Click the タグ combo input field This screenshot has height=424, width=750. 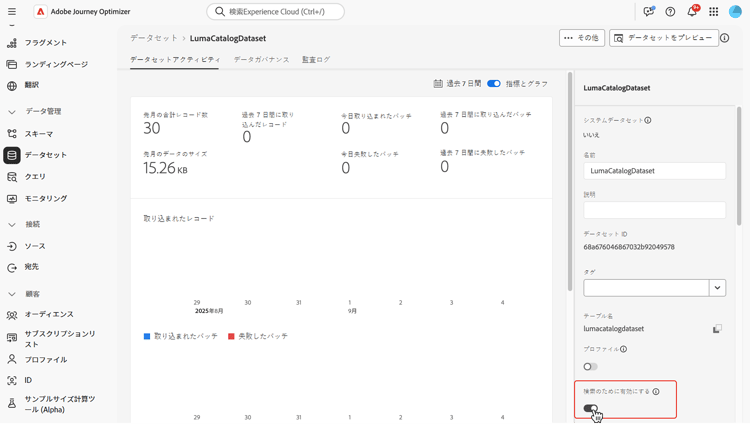[646, 288]
